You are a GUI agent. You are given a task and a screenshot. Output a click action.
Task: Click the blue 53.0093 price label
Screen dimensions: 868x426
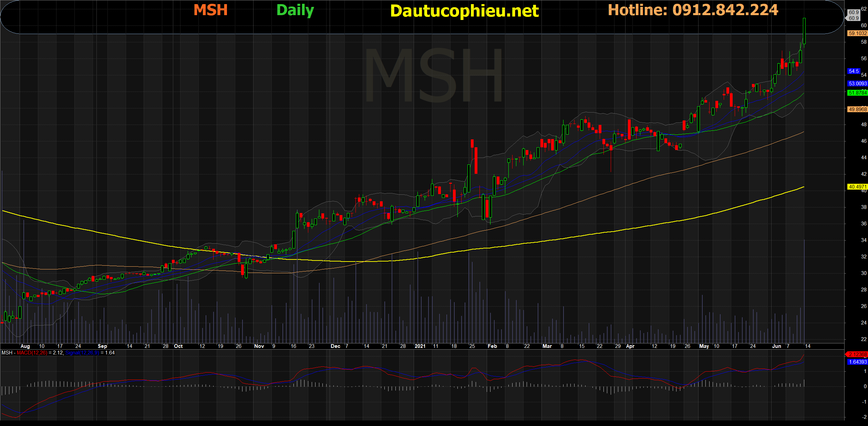857,84
